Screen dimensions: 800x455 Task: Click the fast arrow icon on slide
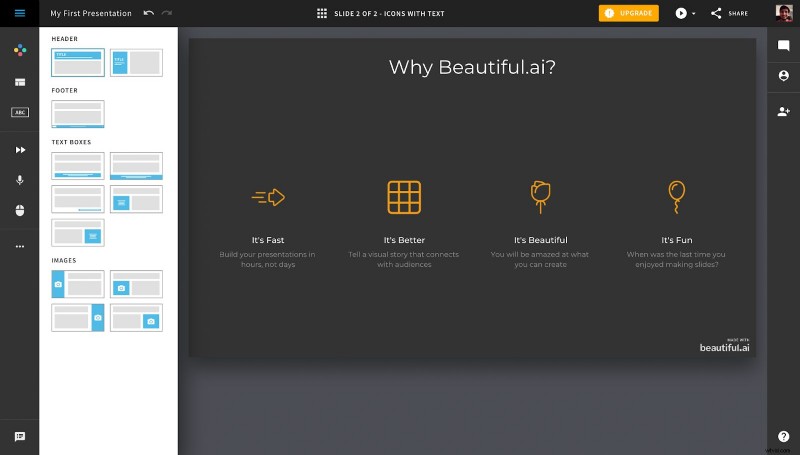tap(268, 197)
